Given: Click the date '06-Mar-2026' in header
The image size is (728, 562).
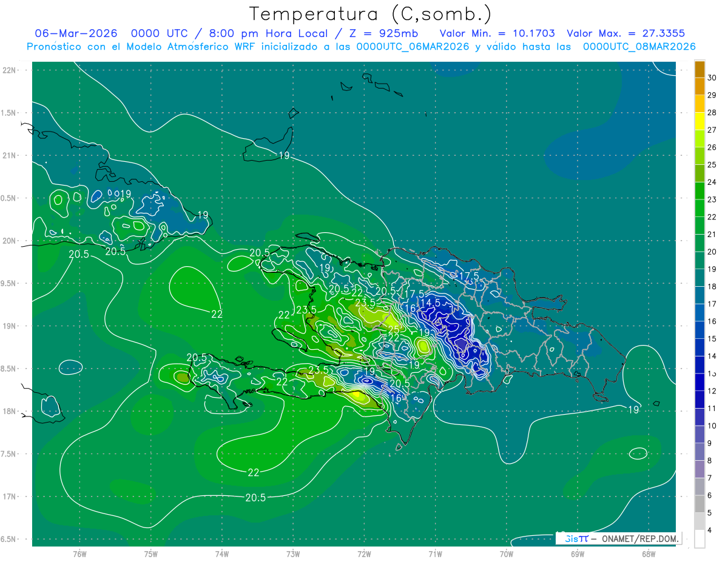Looking at the screenshot, I should click(76, 33).
